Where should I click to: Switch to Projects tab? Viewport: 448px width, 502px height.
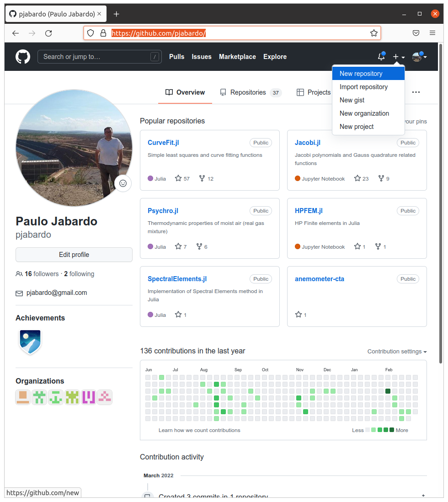314,92
